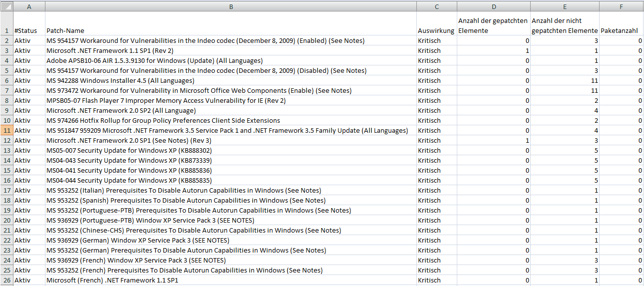This screenshot has height=286, width=644.
Task: Select MS 973472 Office Web Components workaround cell
Action: tap(231, 90)
